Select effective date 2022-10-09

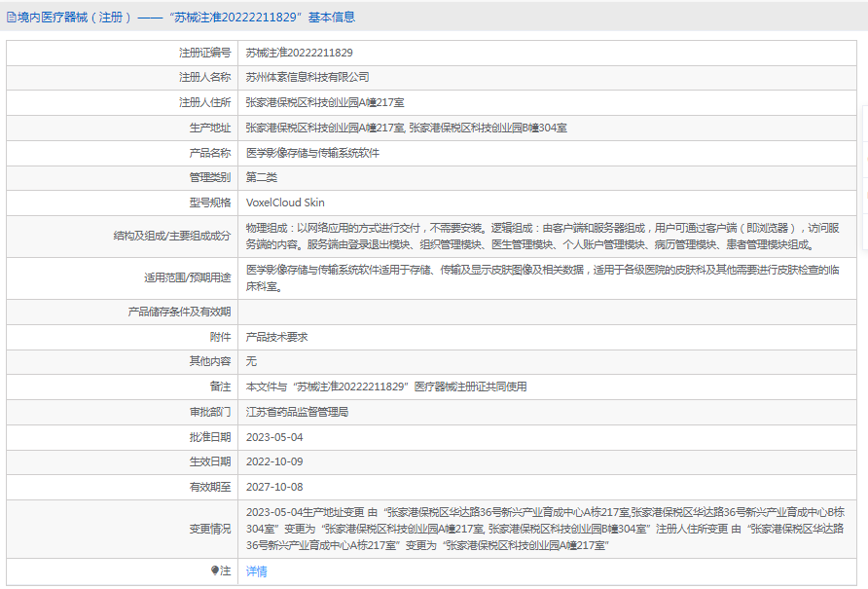[274, 461]
